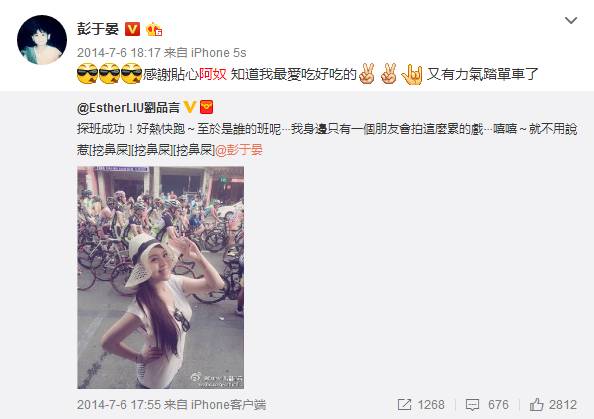Open the post options chevron menu

tap(571, 20)
